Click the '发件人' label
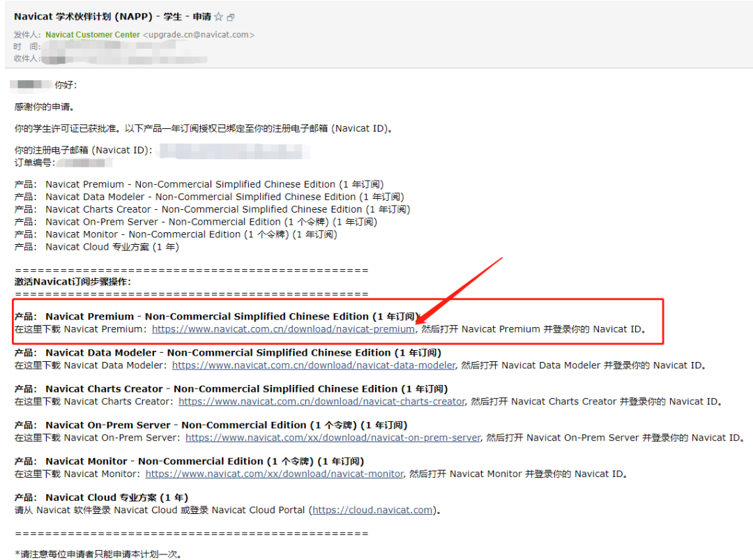753x560 pixels. point(26,35)
